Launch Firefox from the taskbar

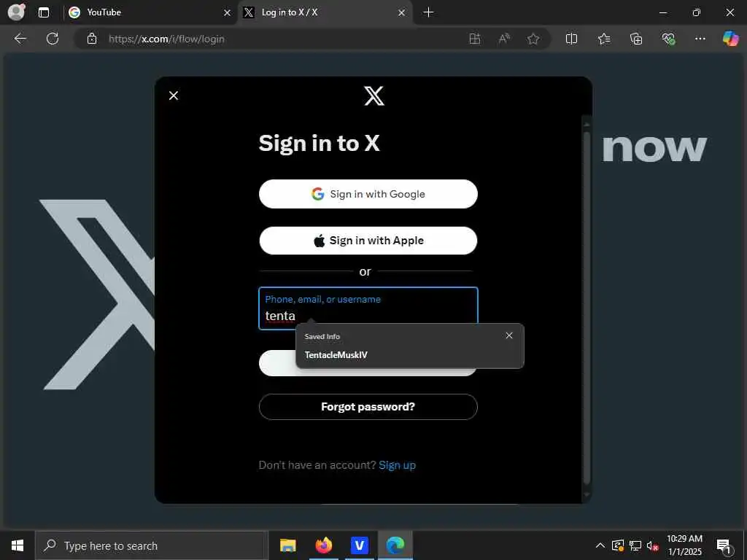[x=323, y=545]
